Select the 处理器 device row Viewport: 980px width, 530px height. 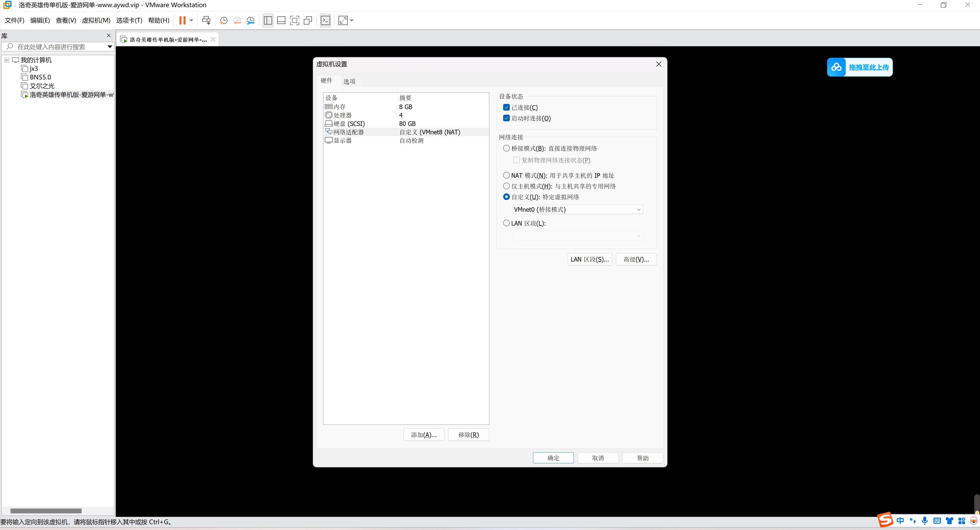[406, 115]
